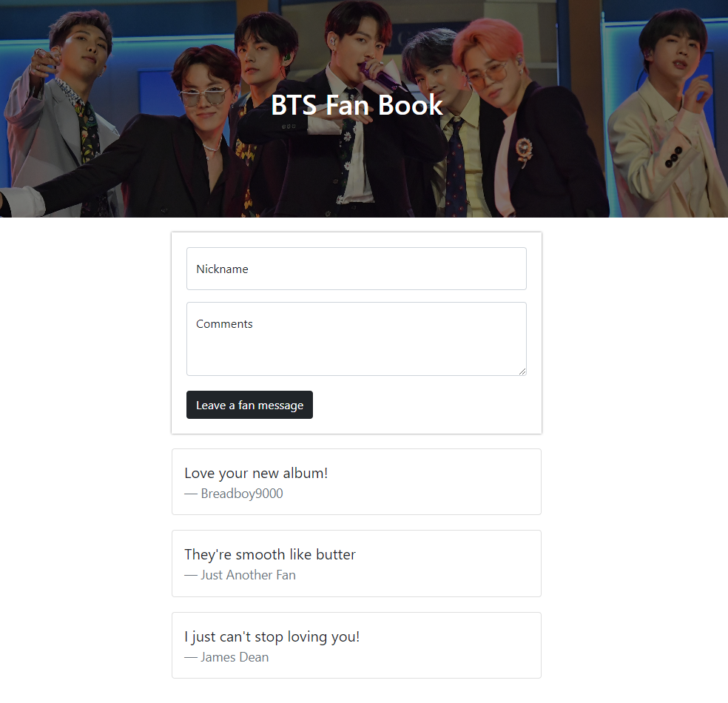Click the Comments box resize handle

tap(522, 371)
